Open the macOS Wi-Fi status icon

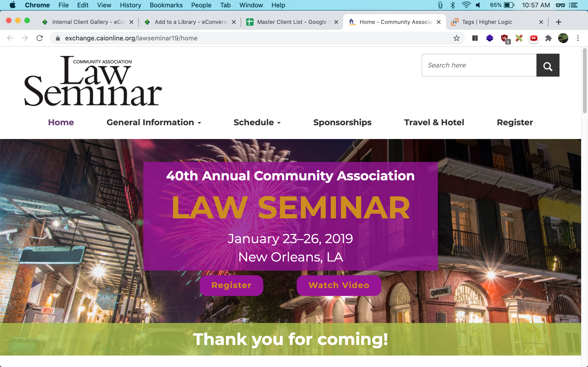tap(466, 5)
